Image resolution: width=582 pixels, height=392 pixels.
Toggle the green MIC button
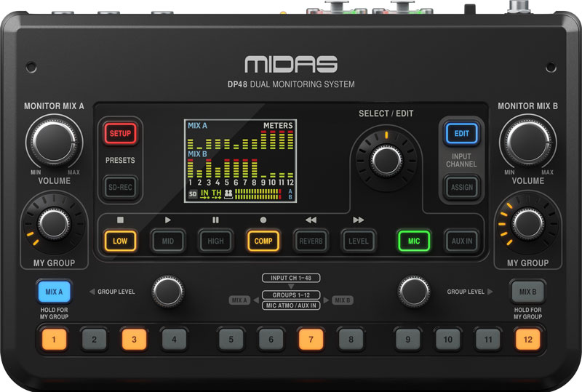(x=414, y=241)
